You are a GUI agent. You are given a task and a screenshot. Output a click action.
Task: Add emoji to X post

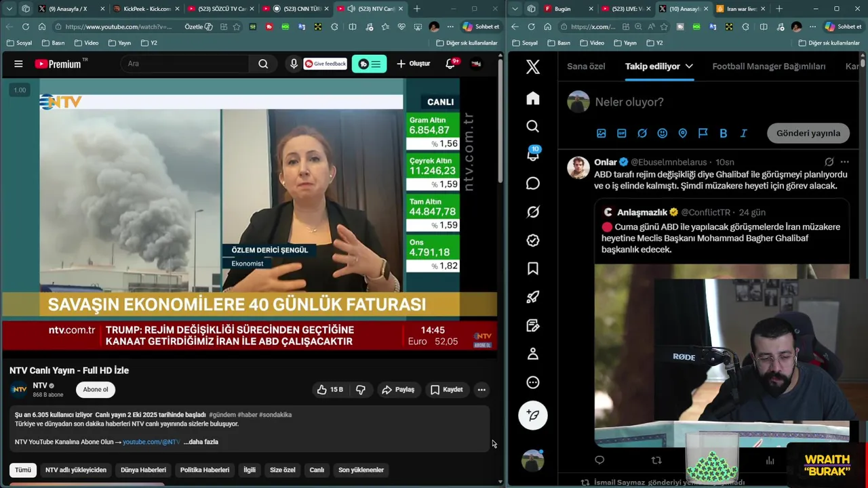click(x=663, y=134)
